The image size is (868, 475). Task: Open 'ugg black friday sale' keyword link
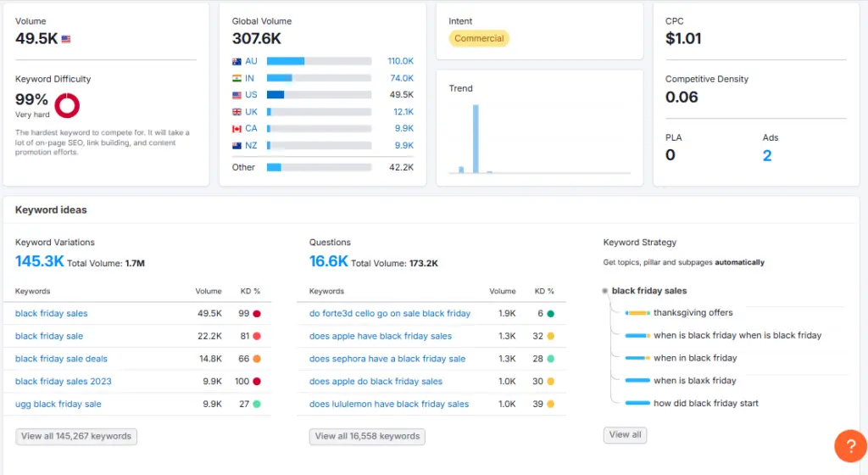pyautogui.click(x=58, y=405)
